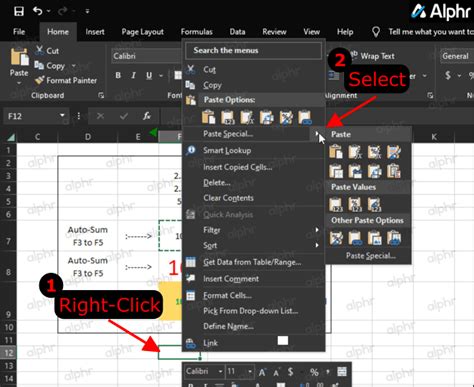
Task: Click the Format Painter brush in the ribbon
Action: (x=40, y=80)
